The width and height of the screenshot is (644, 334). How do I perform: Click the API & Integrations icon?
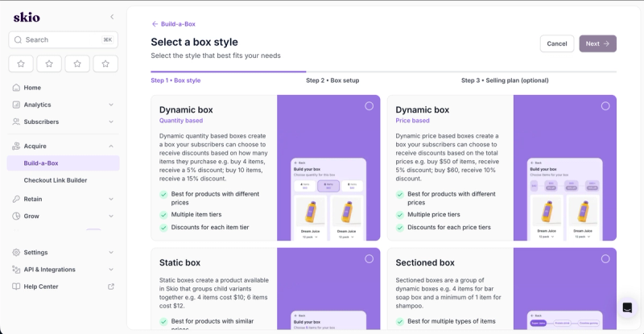click(16, 270)
